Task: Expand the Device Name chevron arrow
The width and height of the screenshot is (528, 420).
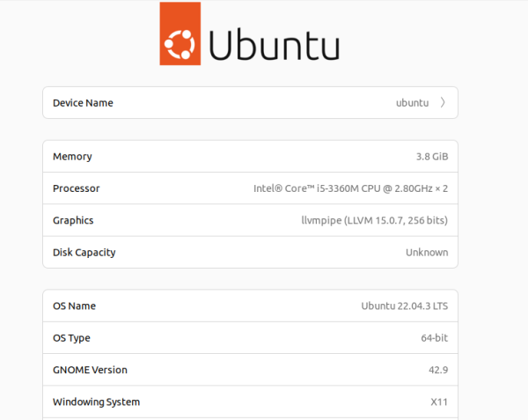Action: point(443,103)
